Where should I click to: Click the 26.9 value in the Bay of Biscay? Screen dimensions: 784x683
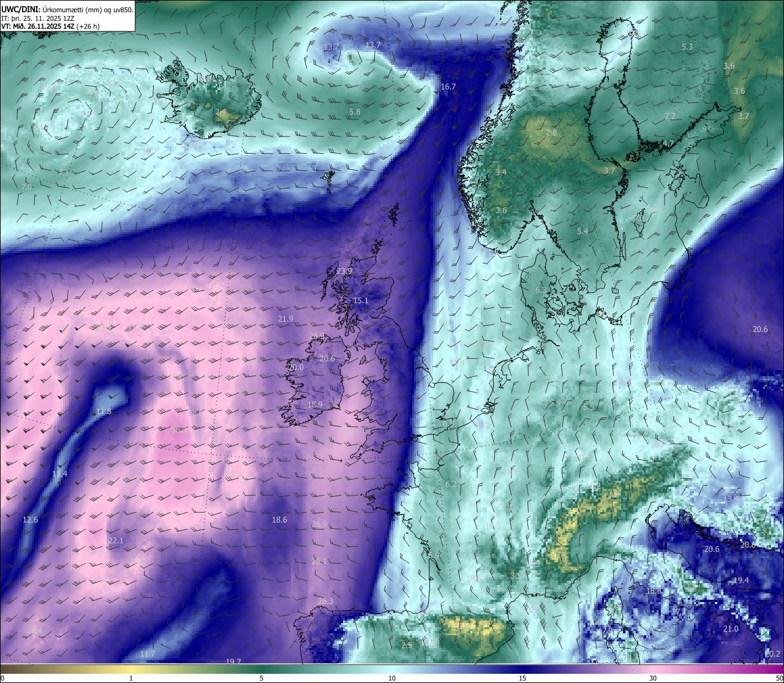(319, 524)
